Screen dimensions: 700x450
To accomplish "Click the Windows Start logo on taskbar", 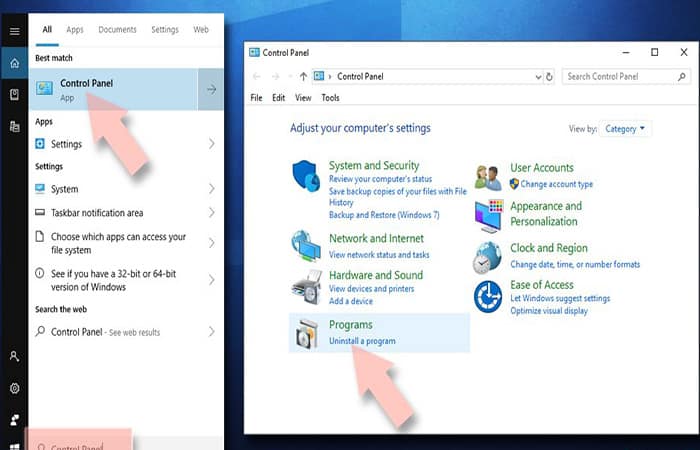I will pyautogui.click(x=14, y=446).
